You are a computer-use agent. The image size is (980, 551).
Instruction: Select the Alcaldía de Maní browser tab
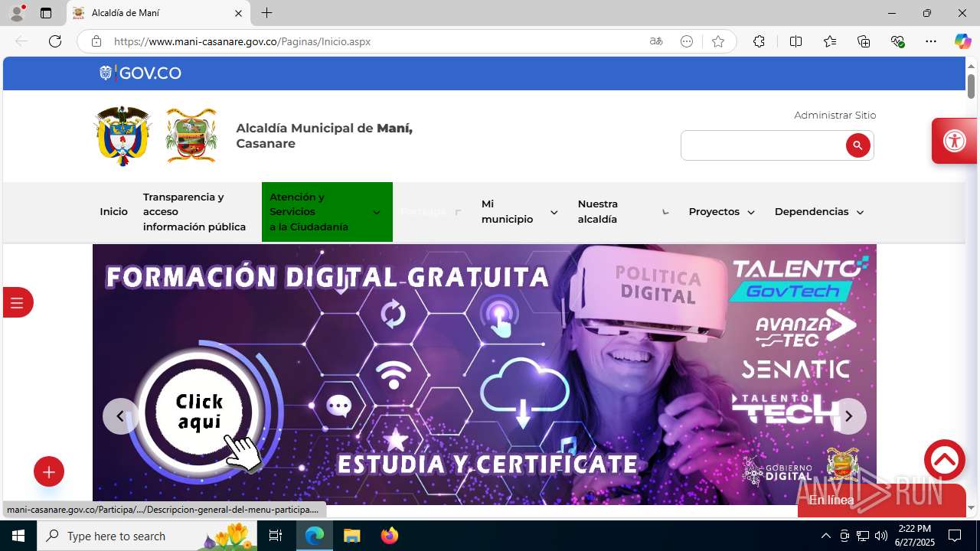(x=158, y=13)
